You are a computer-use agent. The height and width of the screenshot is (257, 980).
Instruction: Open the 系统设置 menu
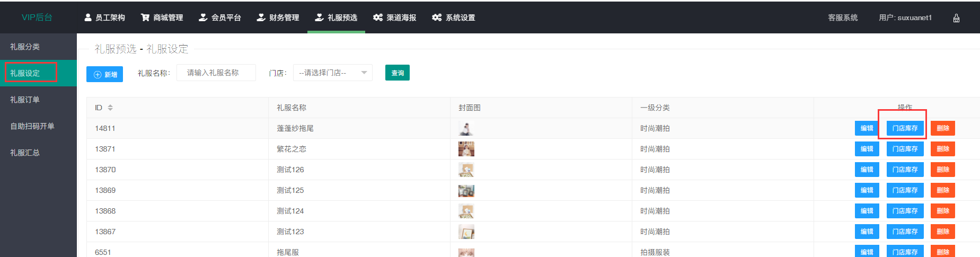click(454, 18)
